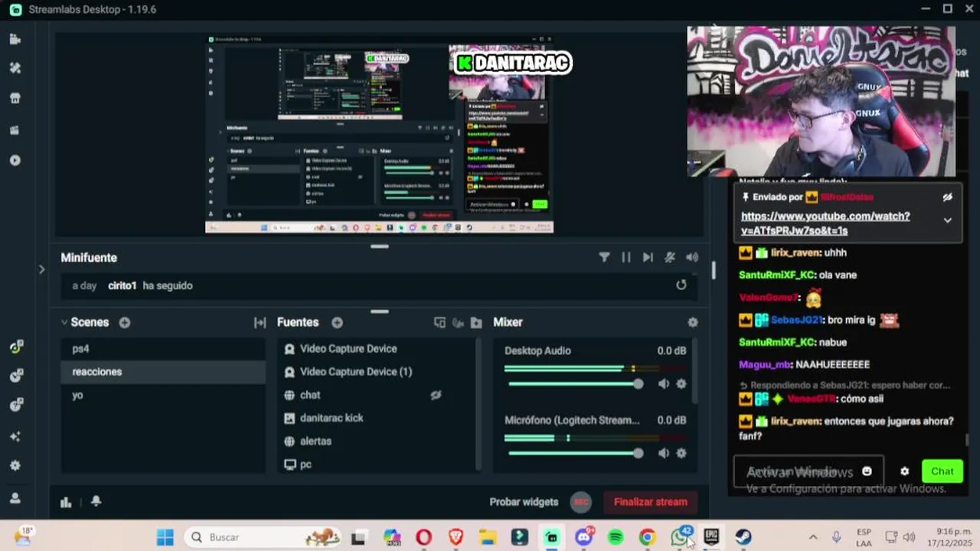Open the Highlighter icon in left sidebar
The image size is (980, 551).
coord(15,129)
